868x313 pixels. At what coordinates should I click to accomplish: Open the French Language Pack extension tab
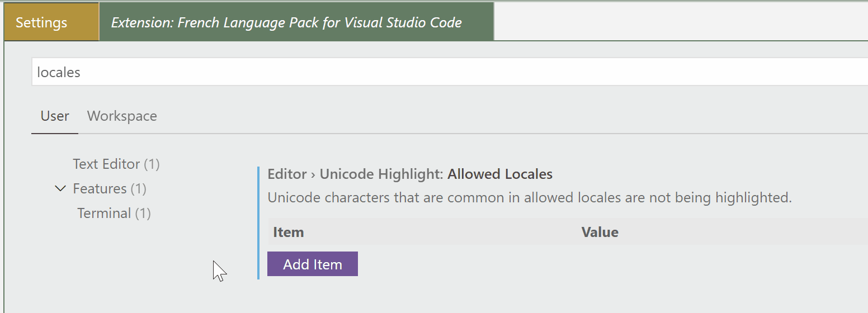click(286, 23)
